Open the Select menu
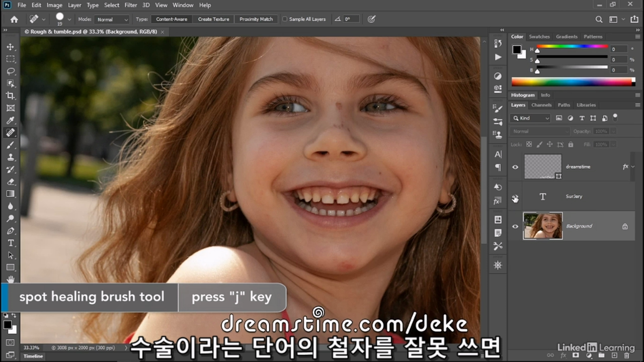 [x=112, y=5]
